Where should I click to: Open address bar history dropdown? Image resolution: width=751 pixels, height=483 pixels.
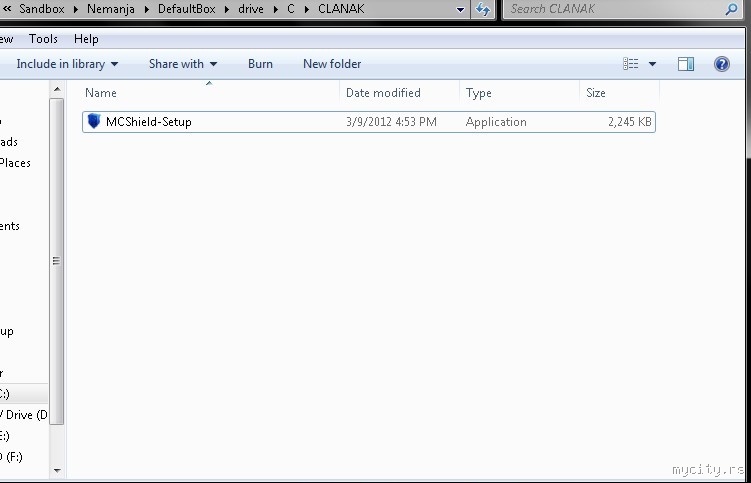[x=460, y=9]
